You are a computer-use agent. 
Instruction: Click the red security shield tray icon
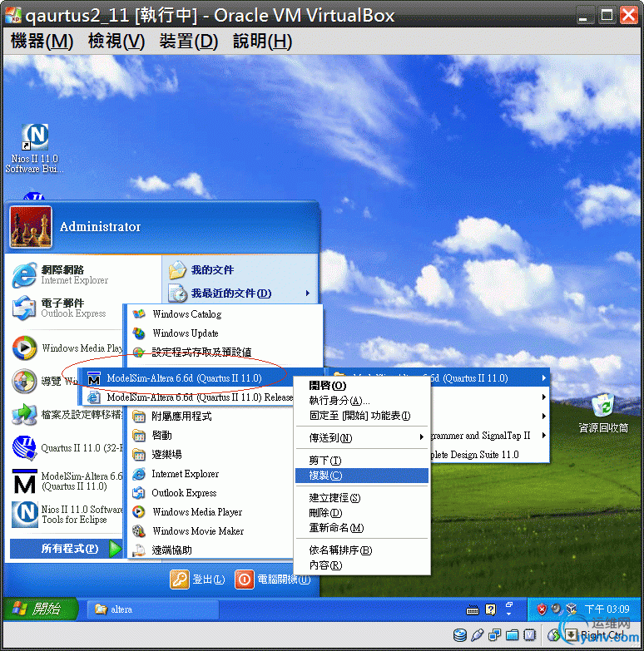pyautogui.click(x=542, y=609)
